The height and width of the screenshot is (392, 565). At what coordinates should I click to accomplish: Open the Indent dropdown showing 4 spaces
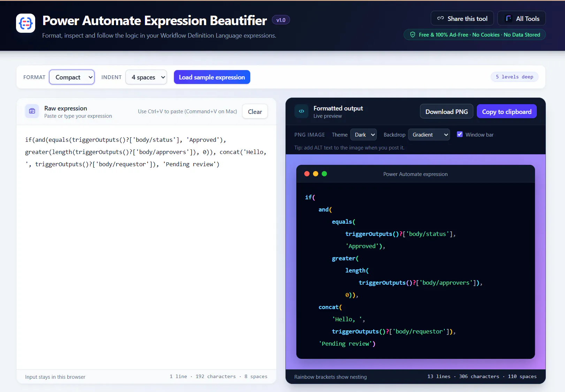(146, 77)
